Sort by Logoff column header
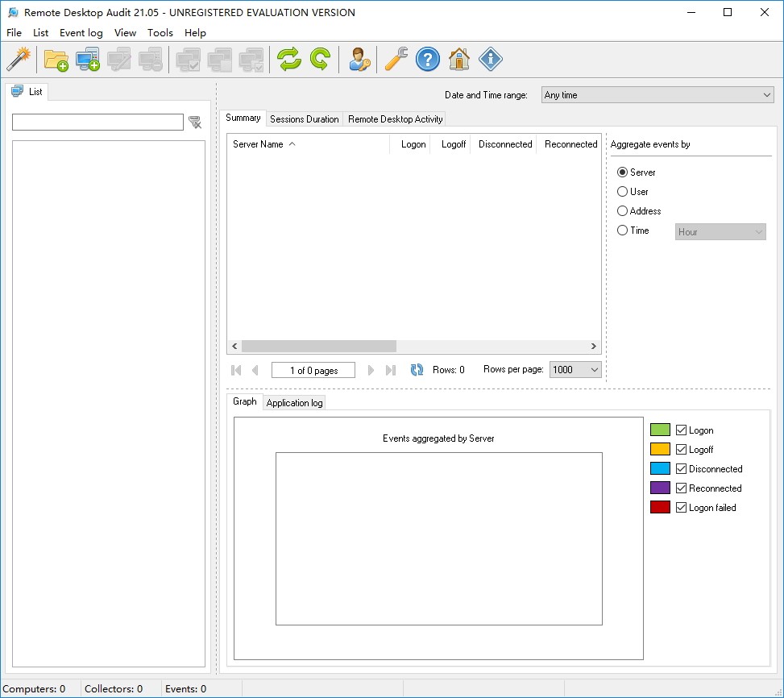Viewport: 784px width, 698px height. (x=450, y=144)
